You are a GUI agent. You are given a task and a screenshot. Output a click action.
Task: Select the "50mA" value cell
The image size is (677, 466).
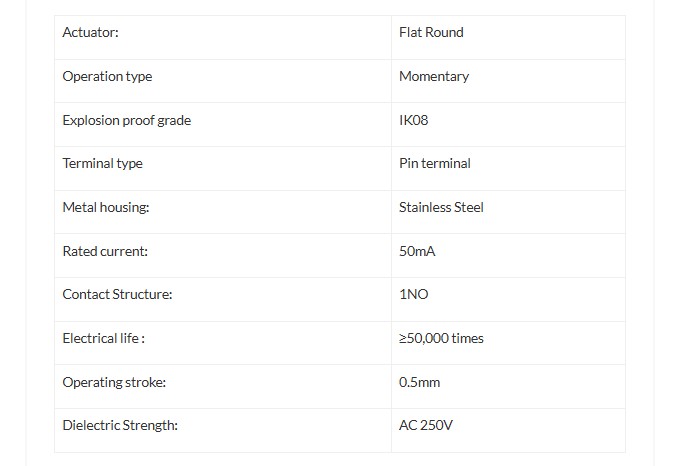tap(417, 252)
